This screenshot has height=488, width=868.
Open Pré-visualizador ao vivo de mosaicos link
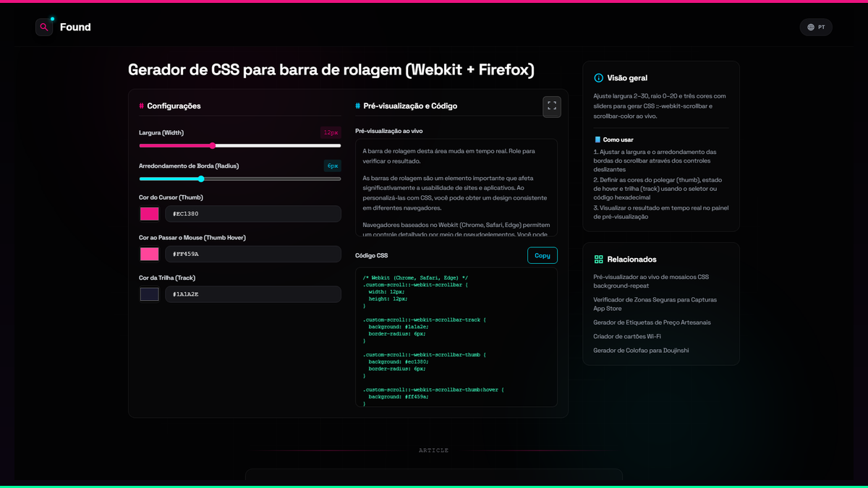point(651,281)
